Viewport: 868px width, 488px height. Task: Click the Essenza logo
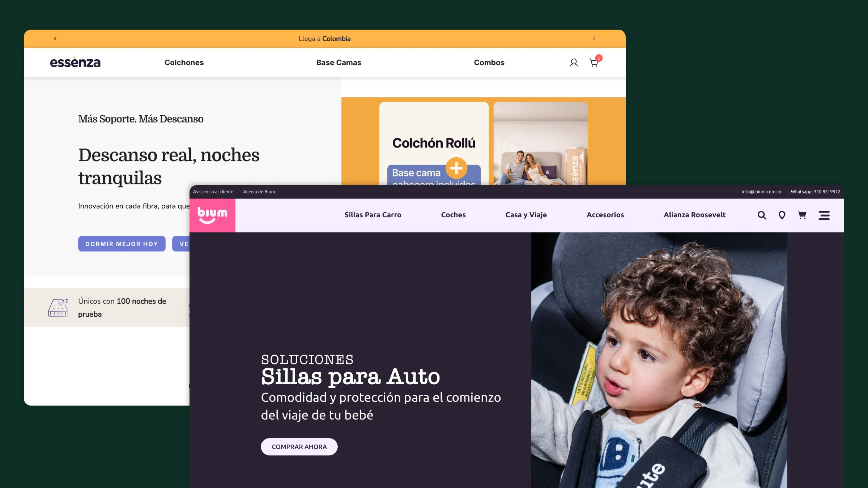75,62
